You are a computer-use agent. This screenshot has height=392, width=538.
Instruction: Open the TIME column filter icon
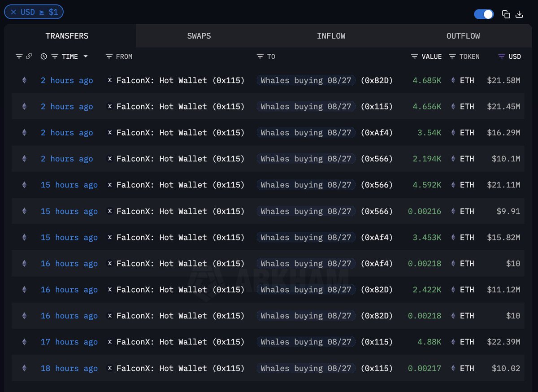coord(55,57)
